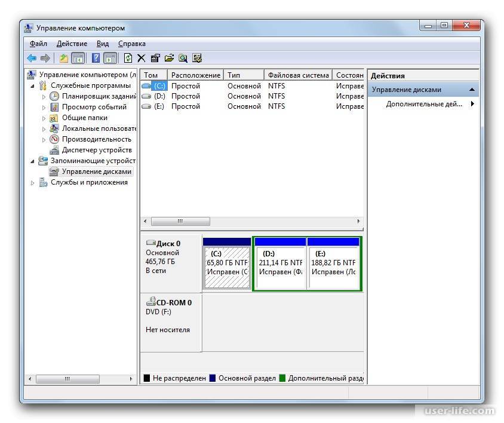
Task: Click the Back arrow toolbar icon
Action: 32,58
